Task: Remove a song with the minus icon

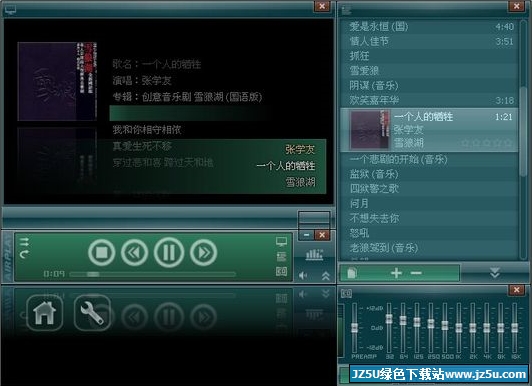Action: (x=416, y=273)
